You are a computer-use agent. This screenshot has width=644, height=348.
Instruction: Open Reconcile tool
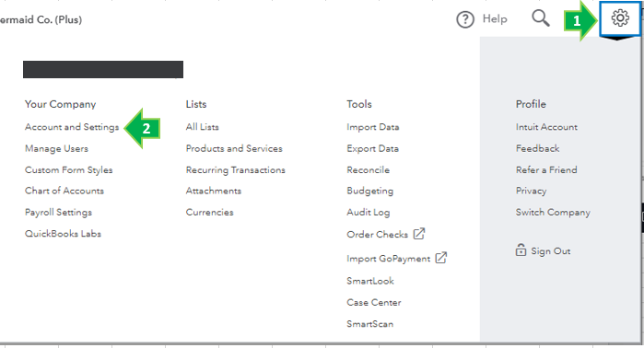click(x=368, y=170)
